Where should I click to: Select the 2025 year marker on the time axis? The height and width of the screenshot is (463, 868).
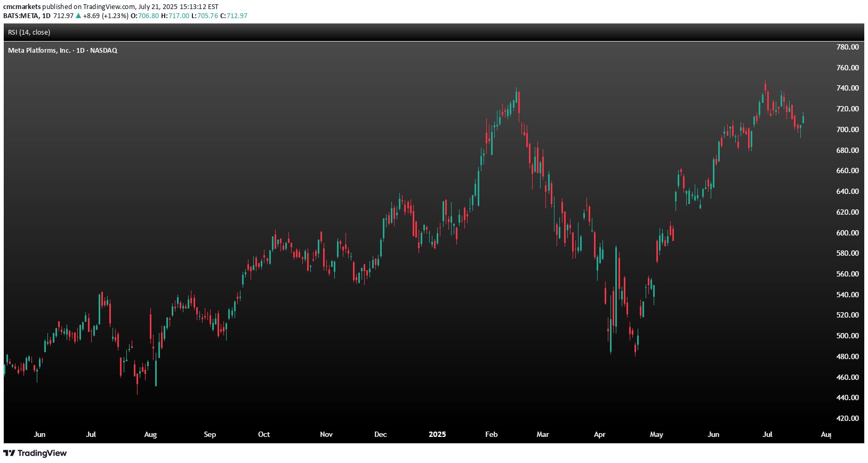[437, 435]
